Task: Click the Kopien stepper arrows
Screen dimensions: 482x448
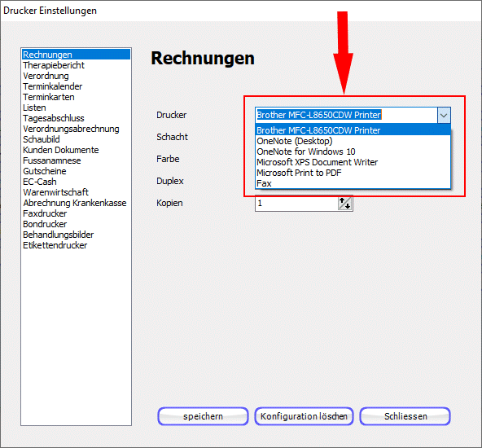Action: point(344,204)
